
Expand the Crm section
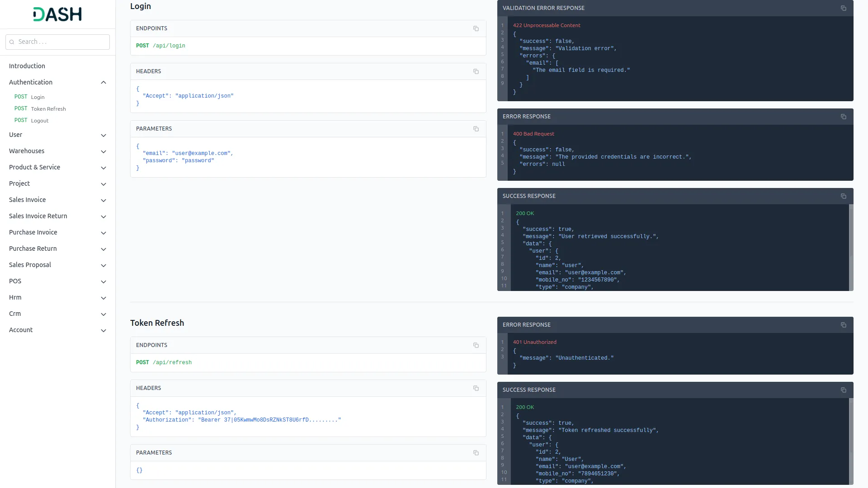click(57, 314)
